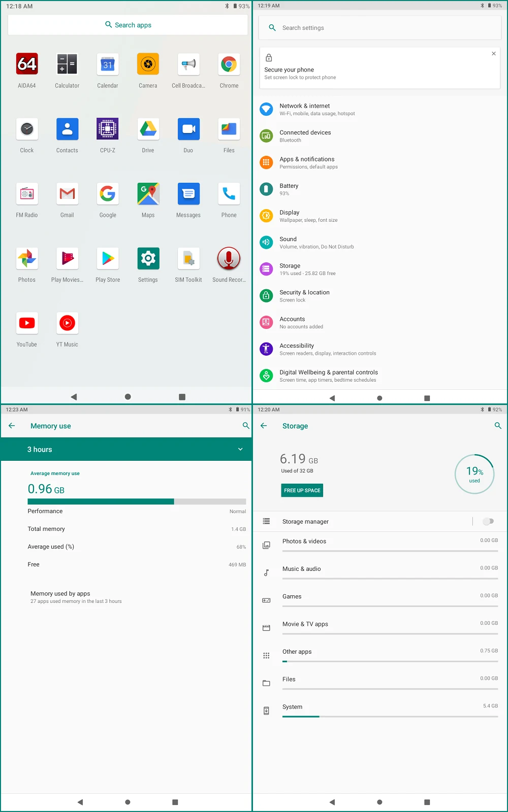The width and height of the screenshot is (508, 812).
Task: Open Apps & notifications settings
Action: click(380, 162)
